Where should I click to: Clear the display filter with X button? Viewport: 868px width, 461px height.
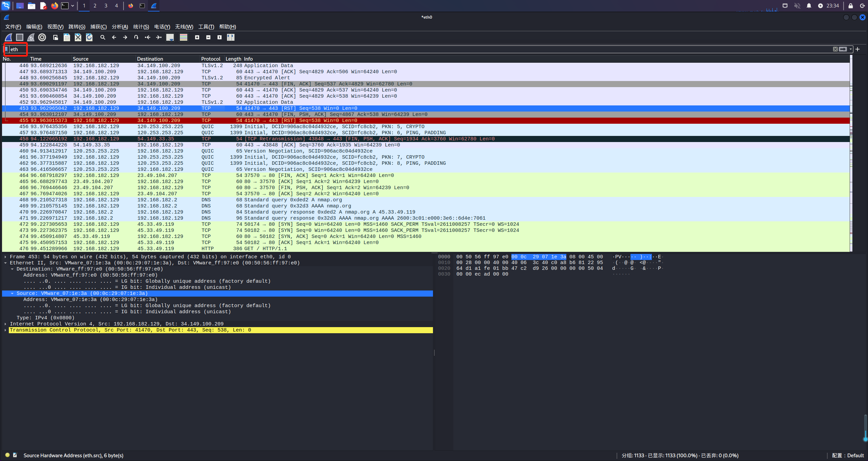tap(835, 49)
